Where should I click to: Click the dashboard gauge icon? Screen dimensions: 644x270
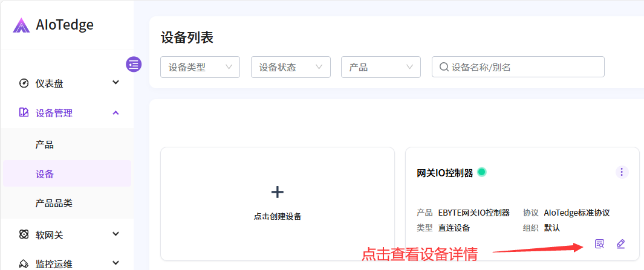click(24, 83)
